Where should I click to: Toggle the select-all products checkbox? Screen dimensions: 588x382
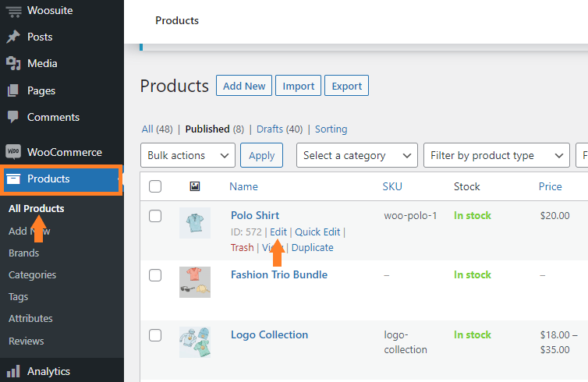155,186
